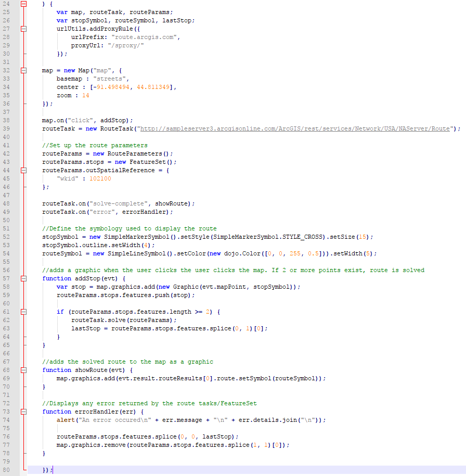
Task: Collapse the outSpatialReference block on line 44
Action: click(x=24, y=170)
